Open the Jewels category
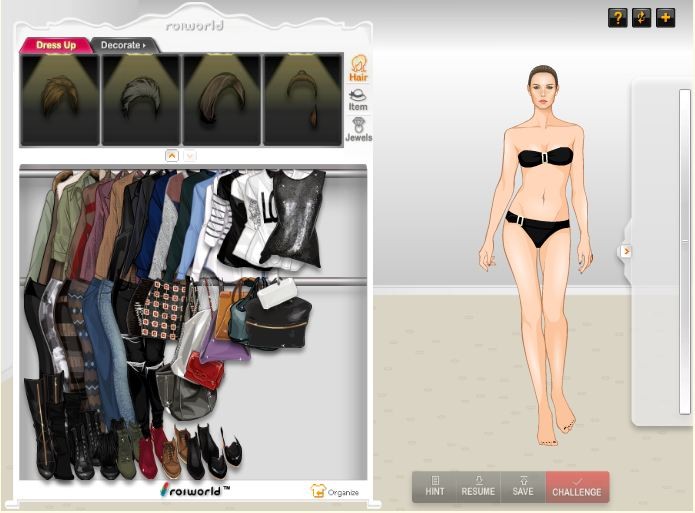The image size is (695, 513). pos(357,129)
